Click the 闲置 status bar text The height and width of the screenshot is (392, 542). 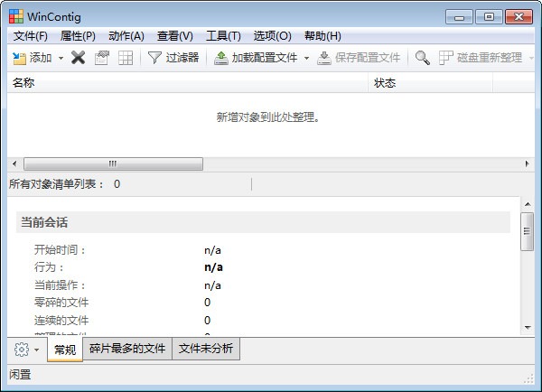(20, 374)
